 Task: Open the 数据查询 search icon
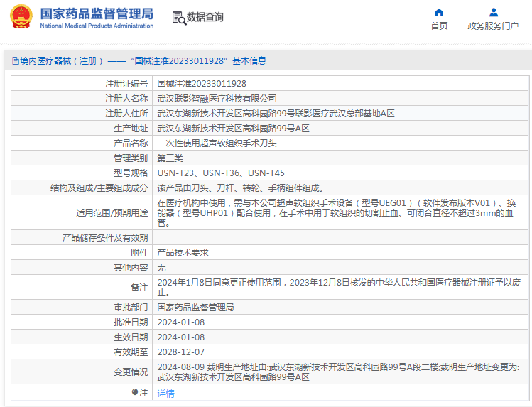click(x=179, y=18)
